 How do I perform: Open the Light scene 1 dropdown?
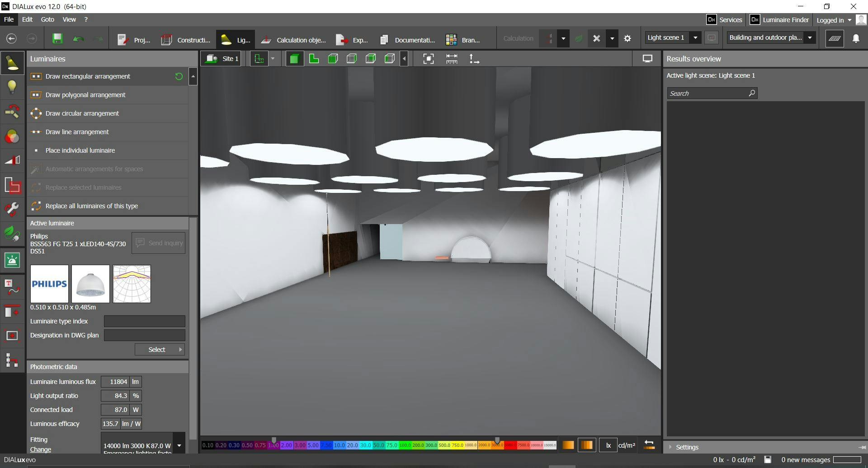tap(695, 38)
